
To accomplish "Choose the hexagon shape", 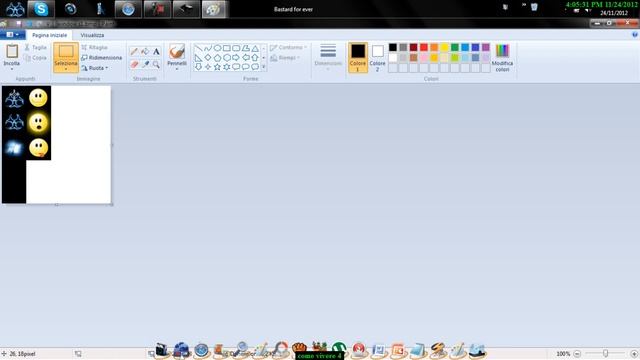I will pos(227,58).
